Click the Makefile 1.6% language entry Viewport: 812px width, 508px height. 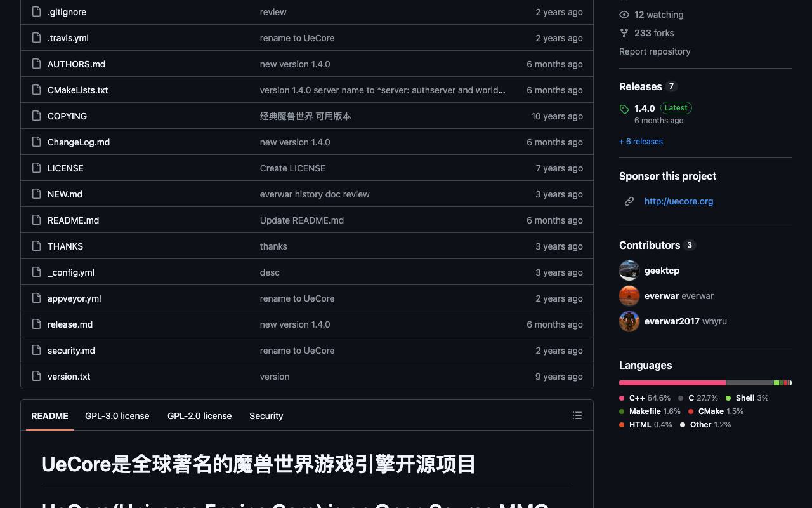(x=650, y=411)
